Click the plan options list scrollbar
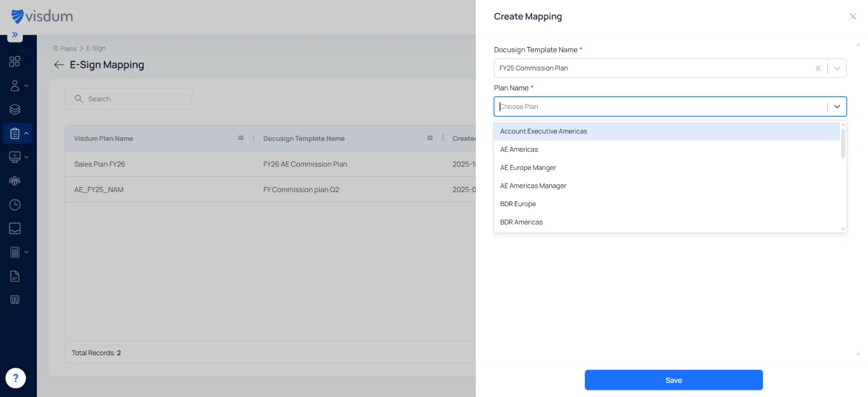Image resolution: width=868 pixels, height=397 pixels. pyautogui.click(x=843, y=143)
